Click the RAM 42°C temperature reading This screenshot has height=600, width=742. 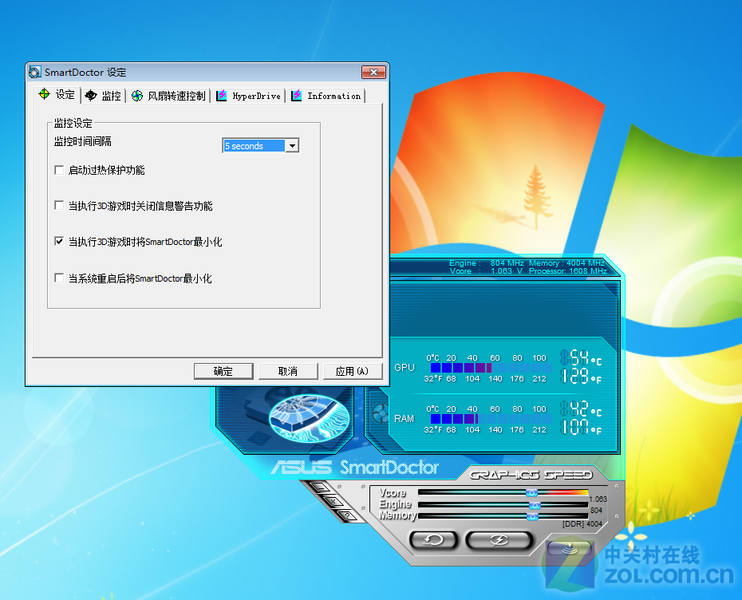point(581,408)
